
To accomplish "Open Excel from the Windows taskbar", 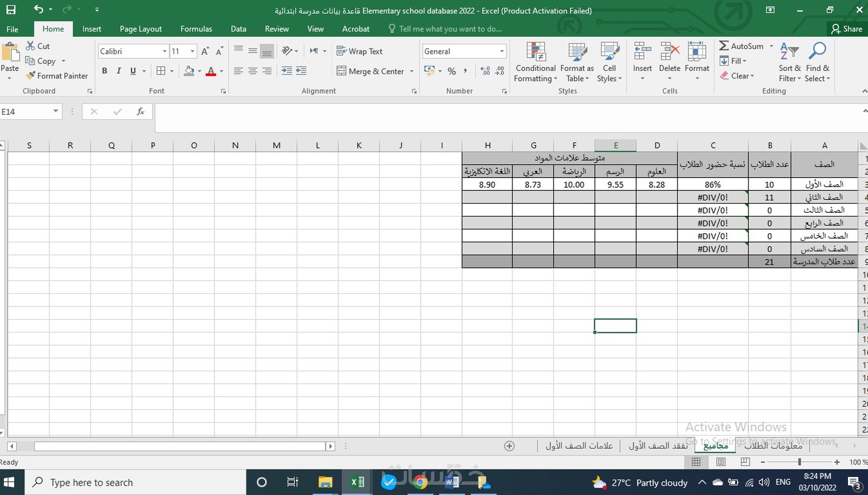I will click(x=357, y=482).
